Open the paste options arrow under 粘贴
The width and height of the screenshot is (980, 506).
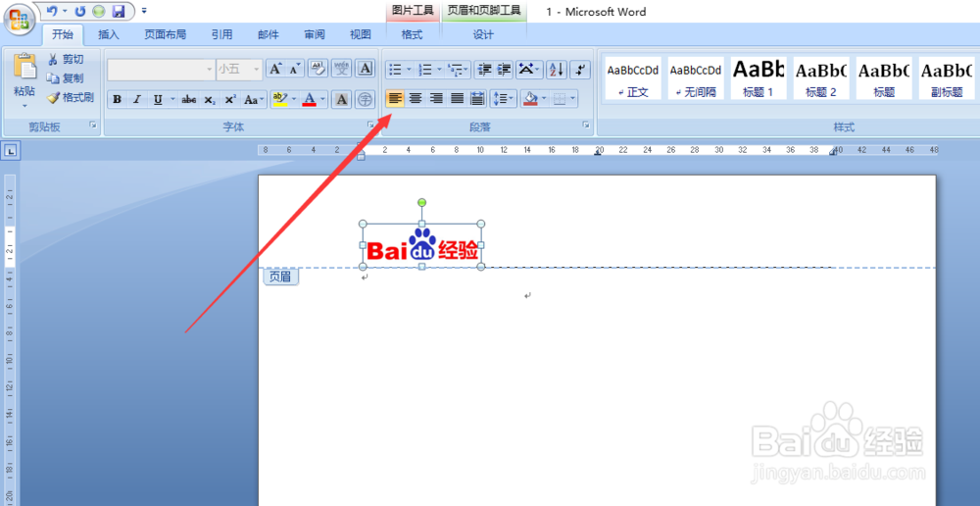point(24,106)
